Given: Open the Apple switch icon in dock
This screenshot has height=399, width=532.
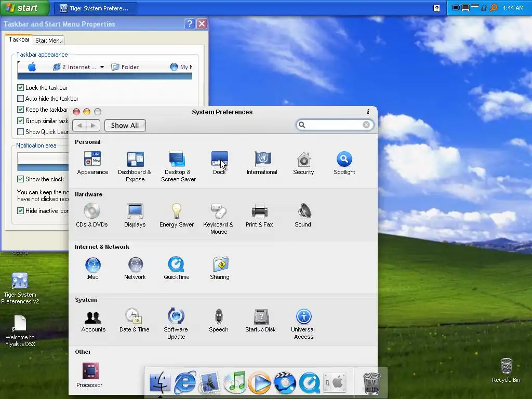Looking at the screenshot, I should coord(335,382).
